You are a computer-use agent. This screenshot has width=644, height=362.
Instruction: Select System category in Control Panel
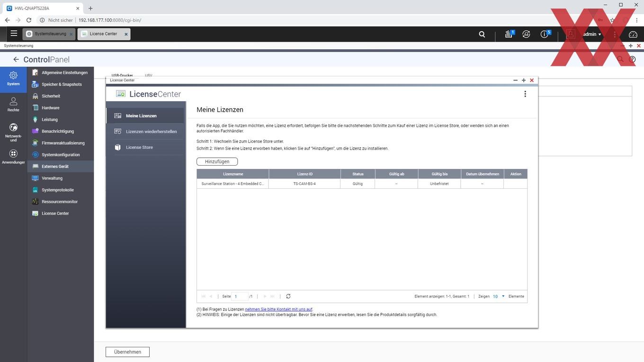13,79
